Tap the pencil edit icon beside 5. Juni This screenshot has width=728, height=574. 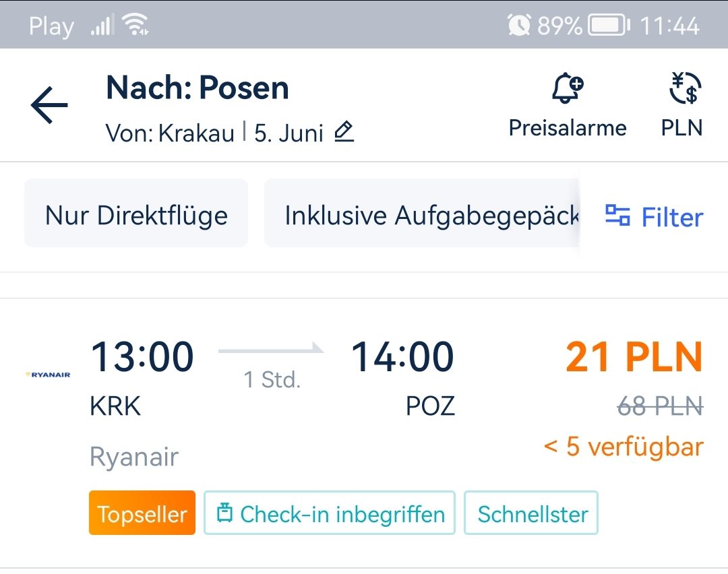coord(344,132)
